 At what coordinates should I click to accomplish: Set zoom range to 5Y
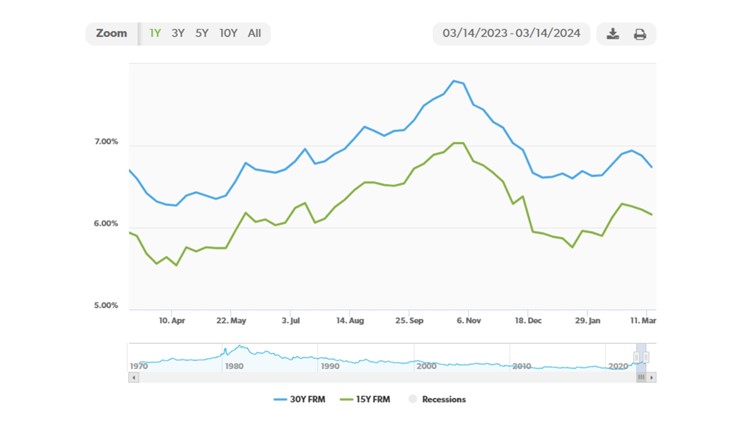point(202,33)
